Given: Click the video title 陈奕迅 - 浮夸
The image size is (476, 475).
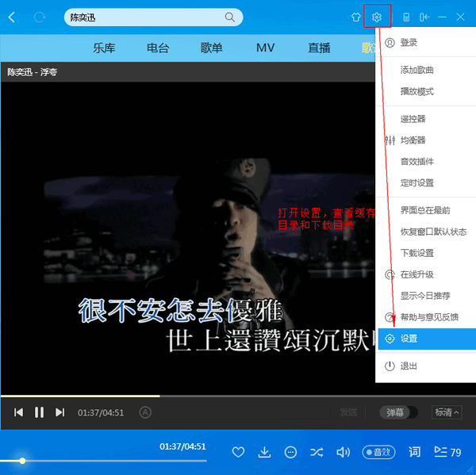Looking at the screenshot, I should 33,72.
